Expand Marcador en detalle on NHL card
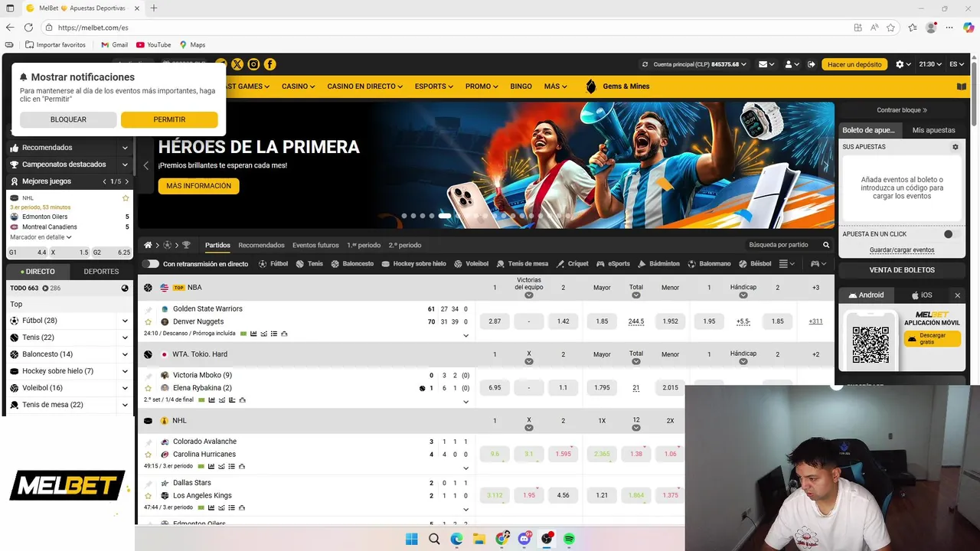This screenshot has width=980, height=551. (x=41, y=237)
